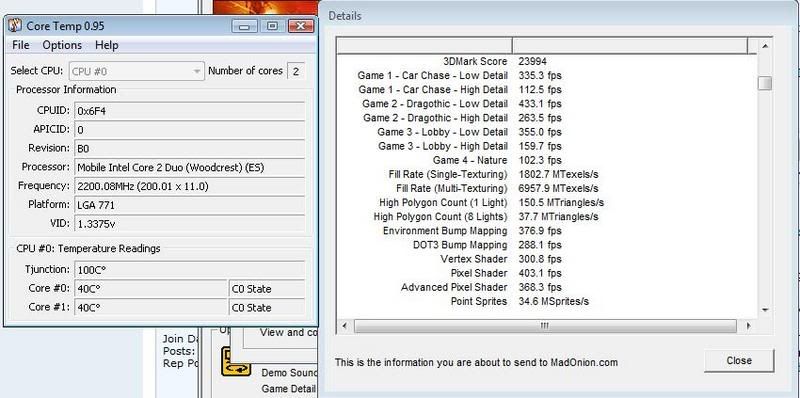The image size is (800, 398).
Task: Click the horizontal scrollbar left arrow in Details
Action: click(344, 326)
